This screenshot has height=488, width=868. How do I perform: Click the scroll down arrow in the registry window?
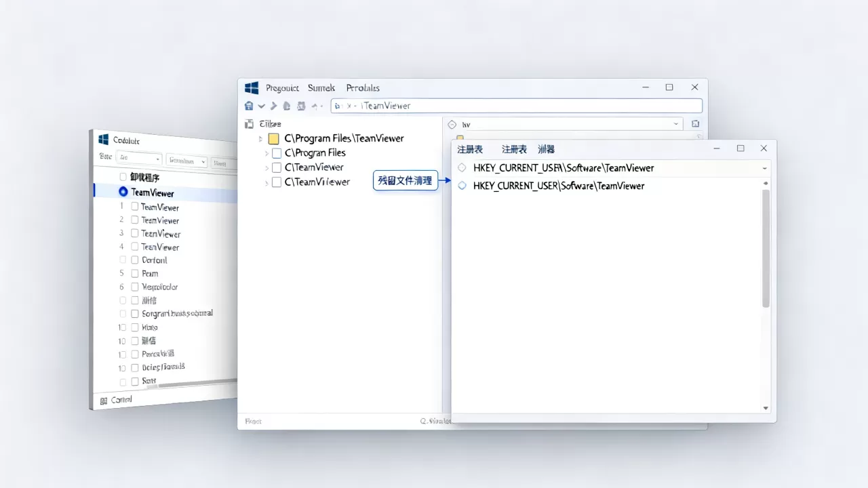pyautogui.click(x=766, y=409)
